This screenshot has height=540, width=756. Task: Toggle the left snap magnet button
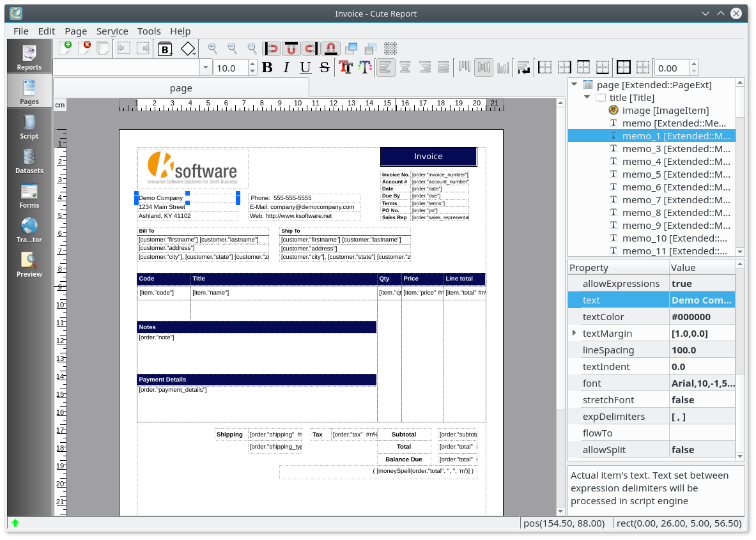pyautogui.click(x=272, y=49)
